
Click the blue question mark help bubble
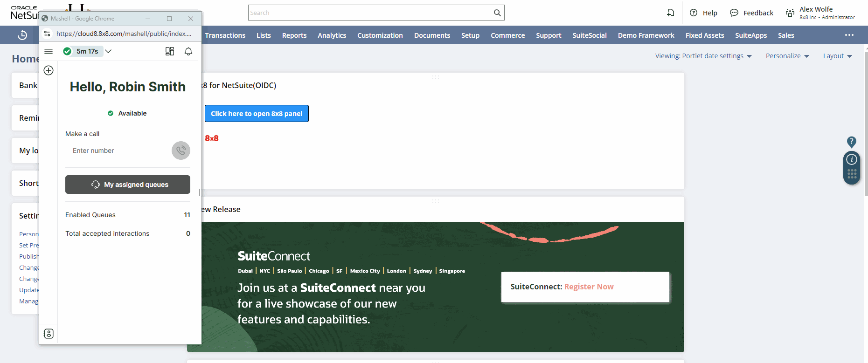tap(851, 142)
